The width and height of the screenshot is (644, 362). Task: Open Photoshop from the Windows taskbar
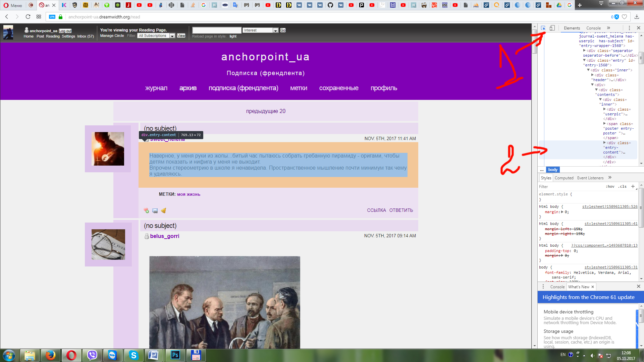175,355
